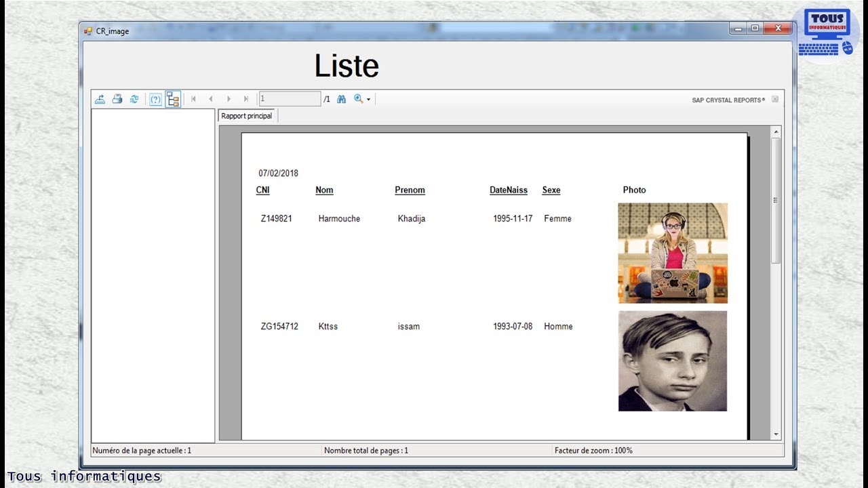Toggle the group tree panel button
868x488 pixels.
(x=173, y=99)
